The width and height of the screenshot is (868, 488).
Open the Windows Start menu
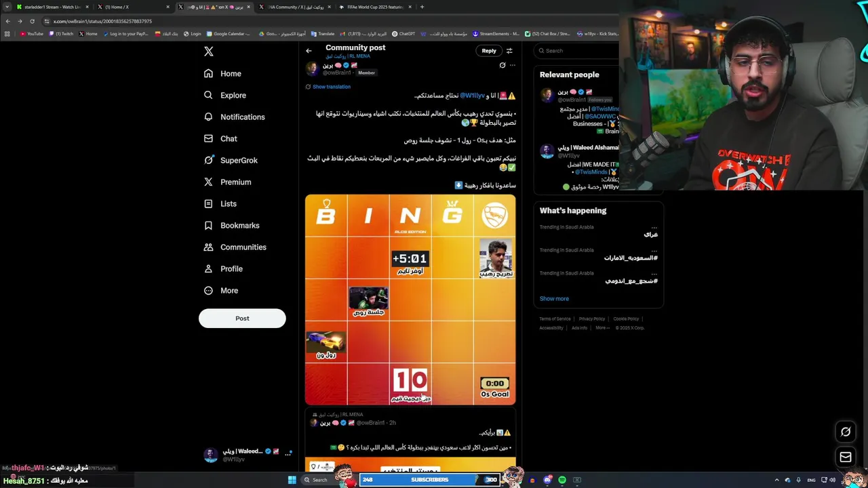(x=292, y=480)
